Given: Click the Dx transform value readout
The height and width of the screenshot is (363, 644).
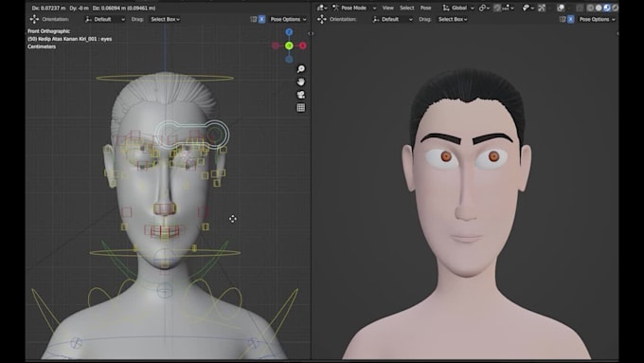Looking at the screenshot, I should point(48,8).
